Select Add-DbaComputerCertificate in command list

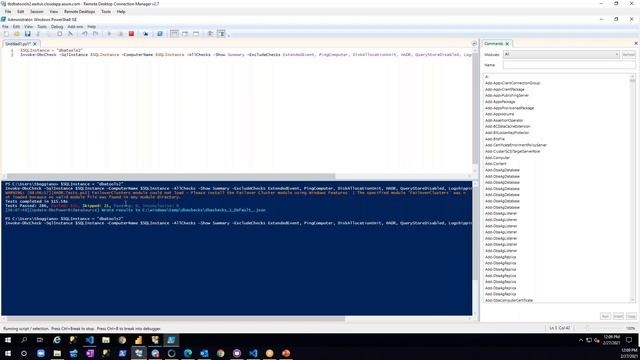[509, 300]
